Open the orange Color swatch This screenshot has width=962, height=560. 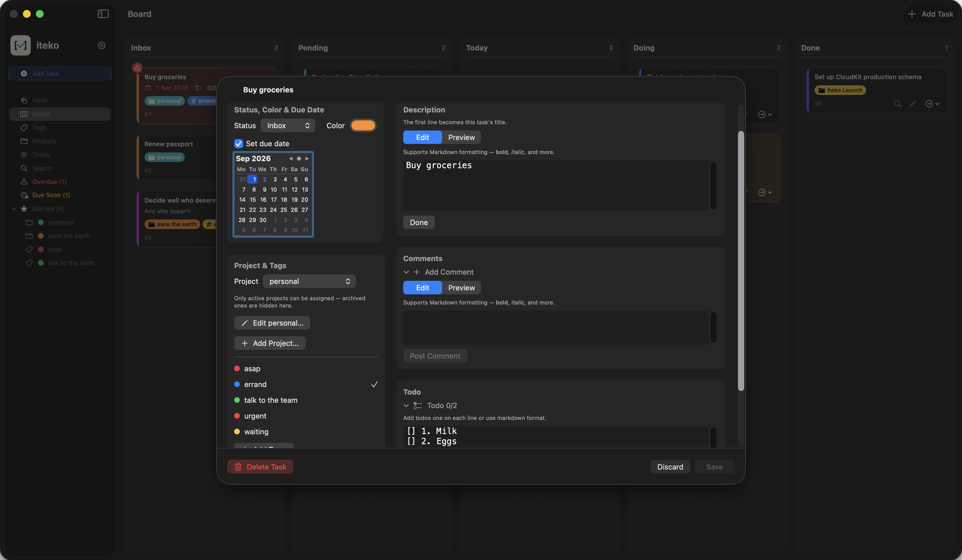point(363,125)
